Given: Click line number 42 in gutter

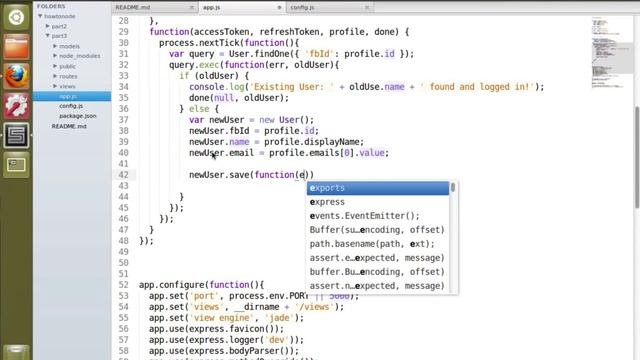Looking at the screenshot, I should [x=123, y=175].
